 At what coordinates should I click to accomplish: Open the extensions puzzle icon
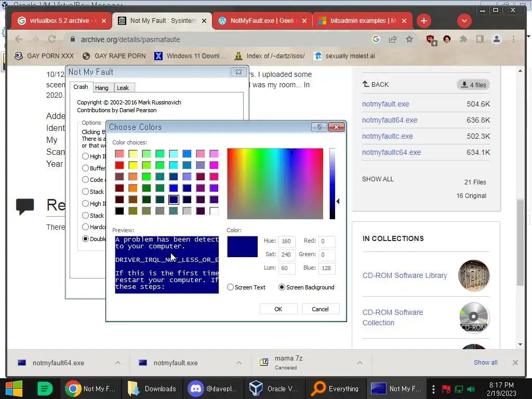tap(463, 39)
